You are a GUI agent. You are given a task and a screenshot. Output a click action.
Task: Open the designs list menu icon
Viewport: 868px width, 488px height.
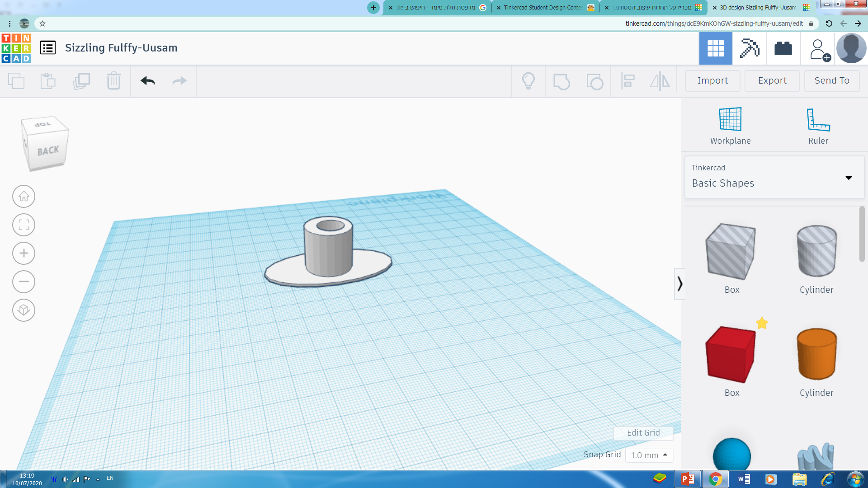tap(48, 47)
